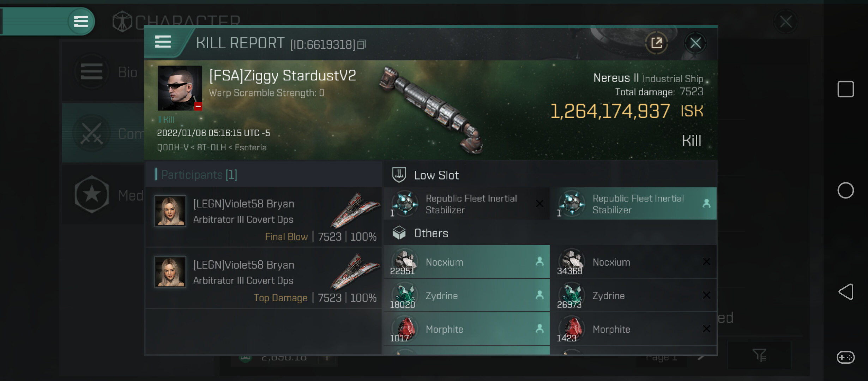Image resolution: width=868 pixels, height=381 pixels.
Task: Copy the kill report ID
Action: (x=361, y=44)
